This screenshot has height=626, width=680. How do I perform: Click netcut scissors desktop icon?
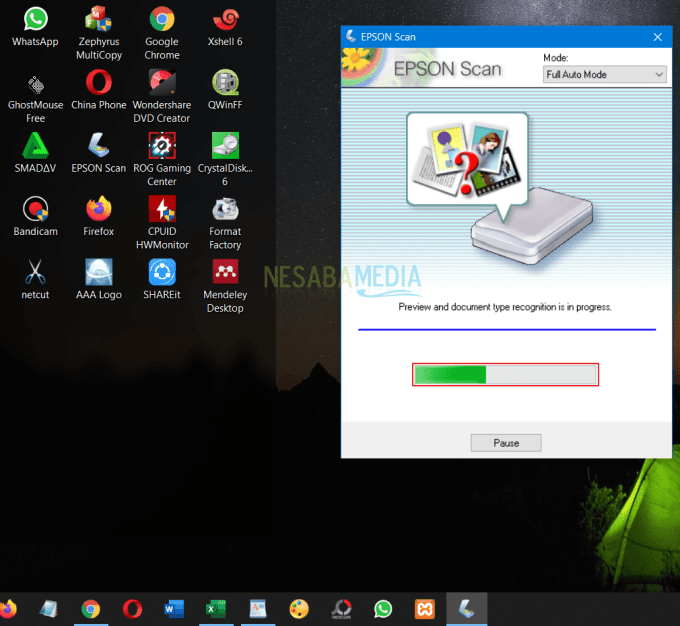(x=35, y=279)
